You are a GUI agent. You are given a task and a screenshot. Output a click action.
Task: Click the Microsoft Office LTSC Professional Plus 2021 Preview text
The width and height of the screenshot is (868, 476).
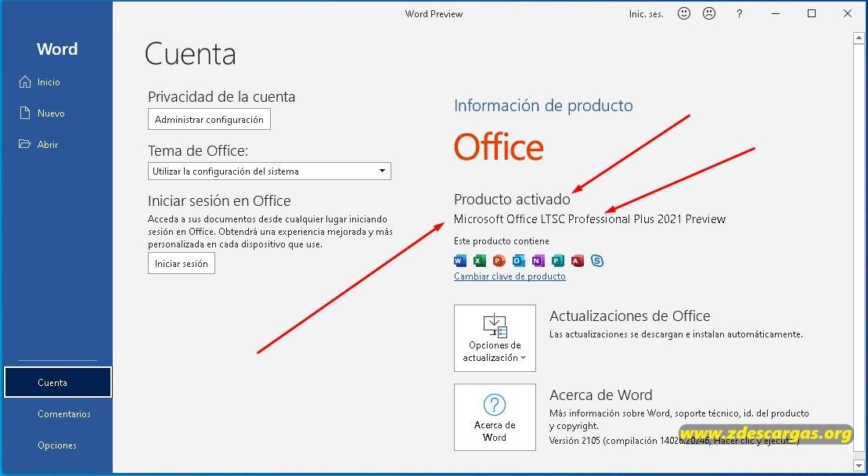tap(589, 219)
